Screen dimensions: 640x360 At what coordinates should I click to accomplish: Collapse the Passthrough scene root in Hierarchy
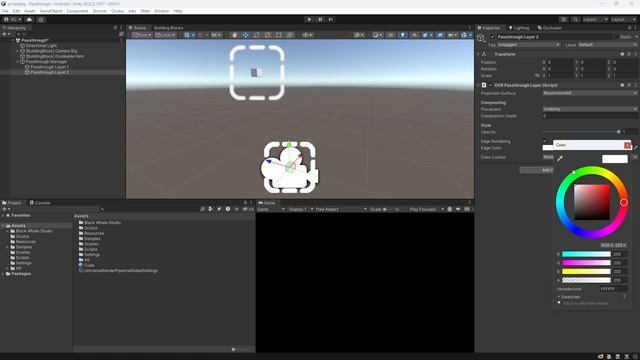click(13, 40)
